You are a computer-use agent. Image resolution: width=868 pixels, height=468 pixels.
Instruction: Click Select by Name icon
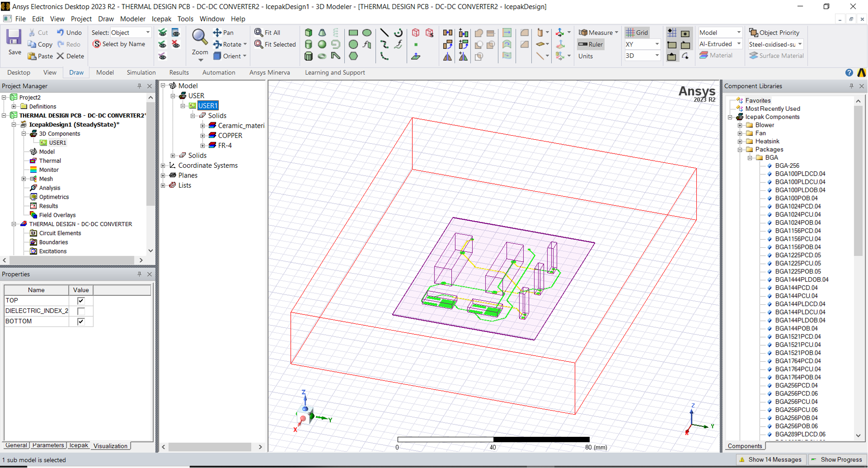[x=96, y=44]
